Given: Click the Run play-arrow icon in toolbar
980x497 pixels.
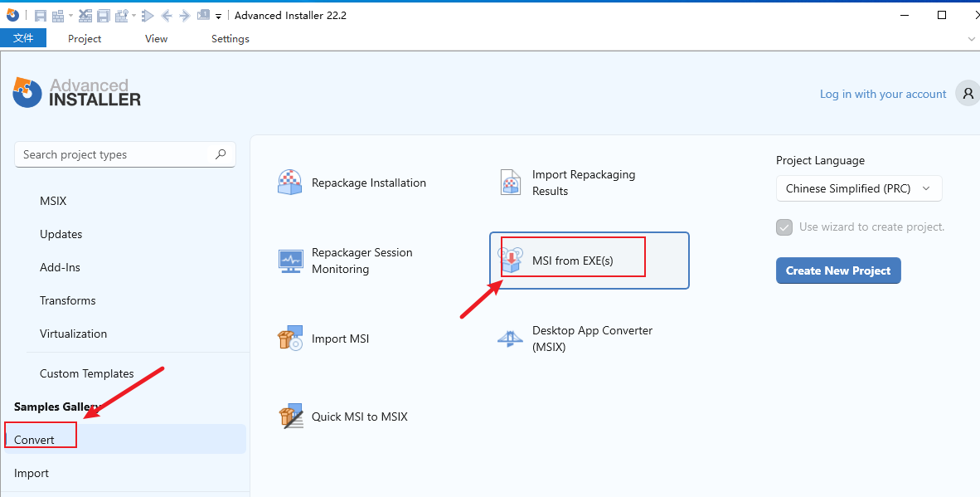Looking at the screenshot, I should pos(148,16).
